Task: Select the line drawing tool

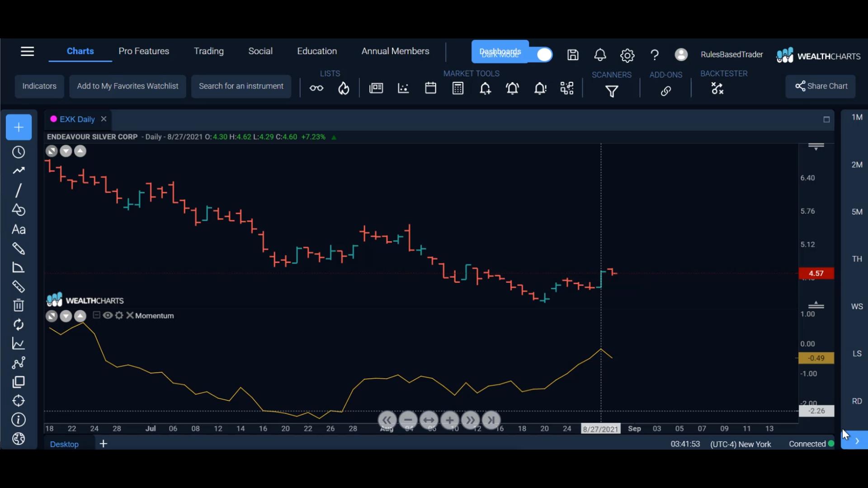Action: 19,190
